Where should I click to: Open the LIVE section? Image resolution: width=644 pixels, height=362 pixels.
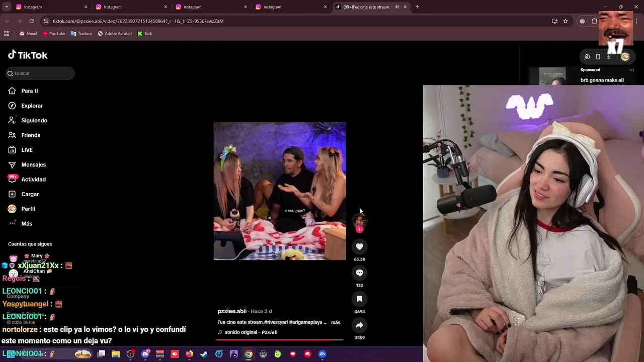(x=20, y=150)
